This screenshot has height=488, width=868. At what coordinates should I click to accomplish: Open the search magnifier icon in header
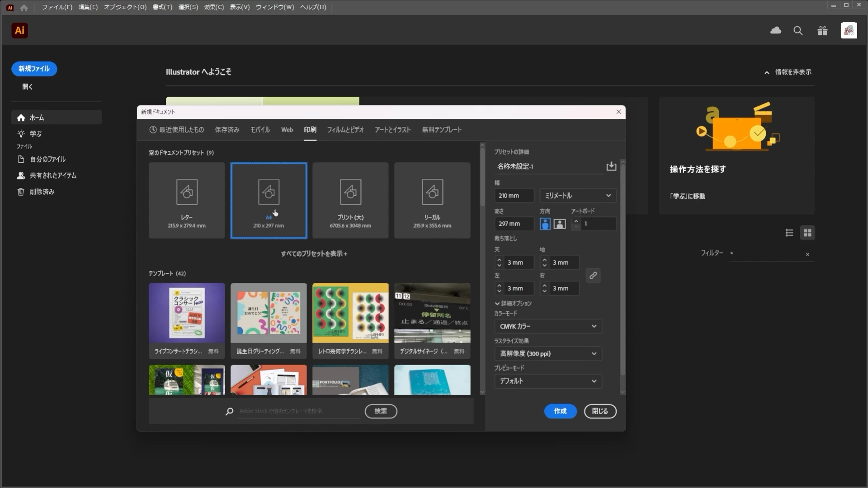coord(798,31)
